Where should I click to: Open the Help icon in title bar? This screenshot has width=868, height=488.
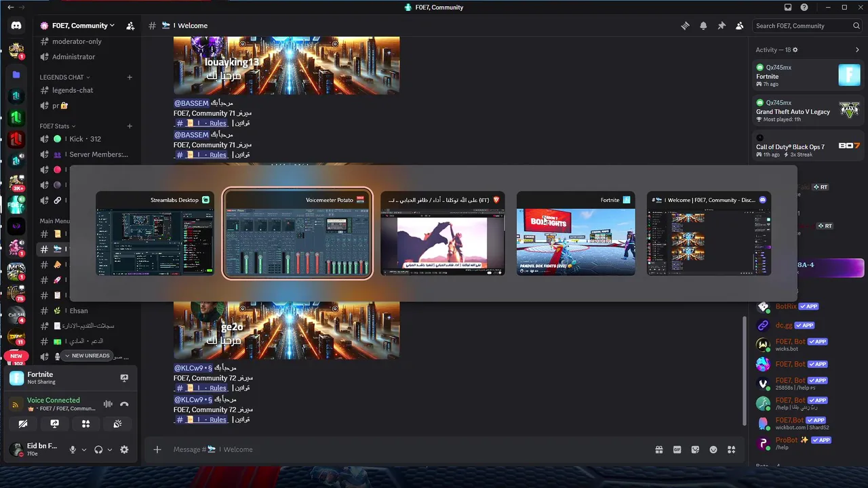point(804,7)
